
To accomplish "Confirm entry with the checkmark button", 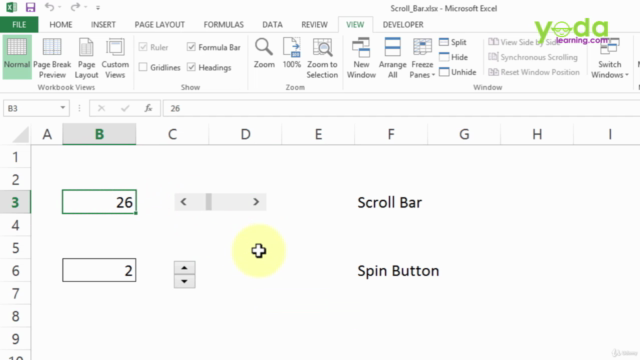I will [x=125, y=108].
